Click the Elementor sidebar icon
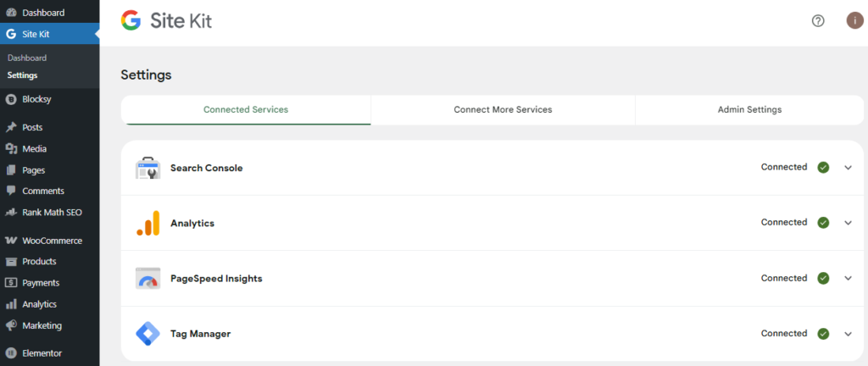Image resolution: width=868 pixels, height=366 pixels. [10, 353]
